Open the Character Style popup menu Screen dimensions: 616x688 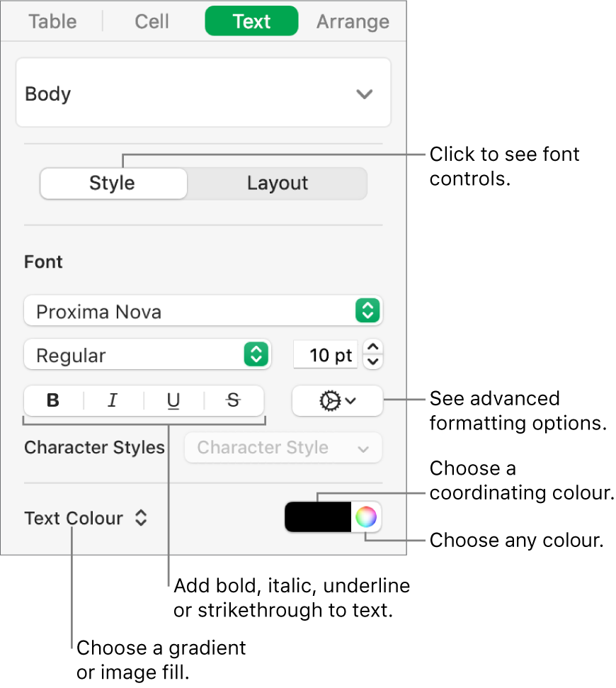point(283,447)
